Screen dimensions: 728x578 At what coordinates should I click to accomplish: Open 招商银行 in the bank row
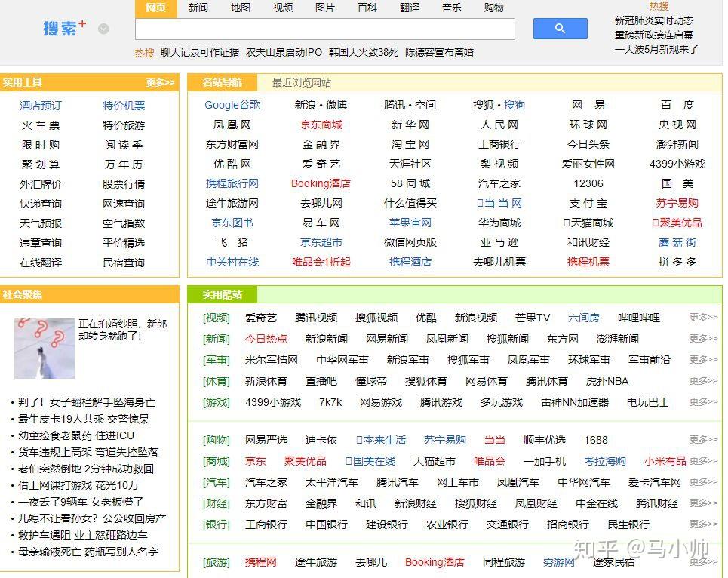click(x=568, y=524)
